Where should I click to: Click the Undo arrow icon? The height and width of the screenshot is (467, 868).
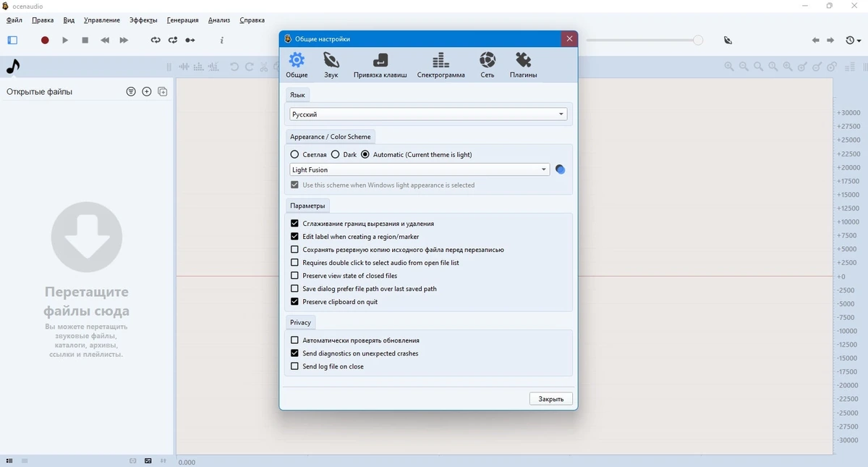click(234, 67)
